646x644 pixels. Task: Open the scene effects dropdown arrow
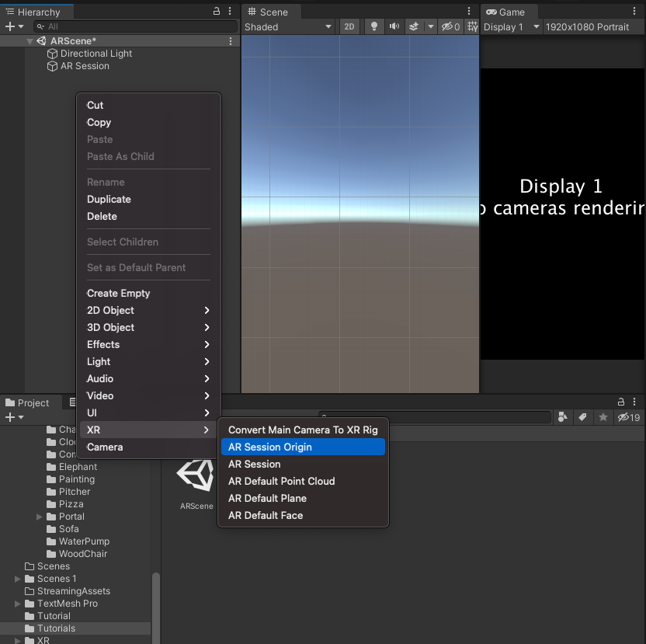pyautogui.click(x=430, y=26)
